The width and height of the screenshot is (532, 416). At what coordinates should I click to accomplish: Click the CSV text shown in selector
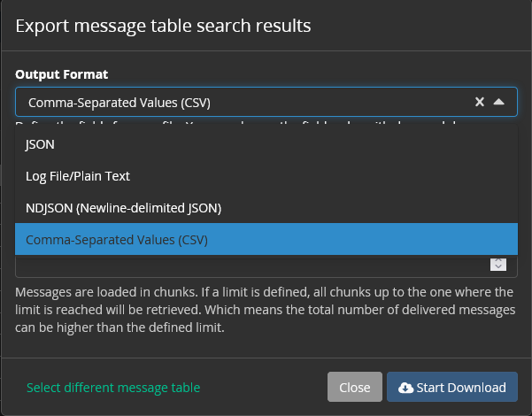[x=120, y=103]
